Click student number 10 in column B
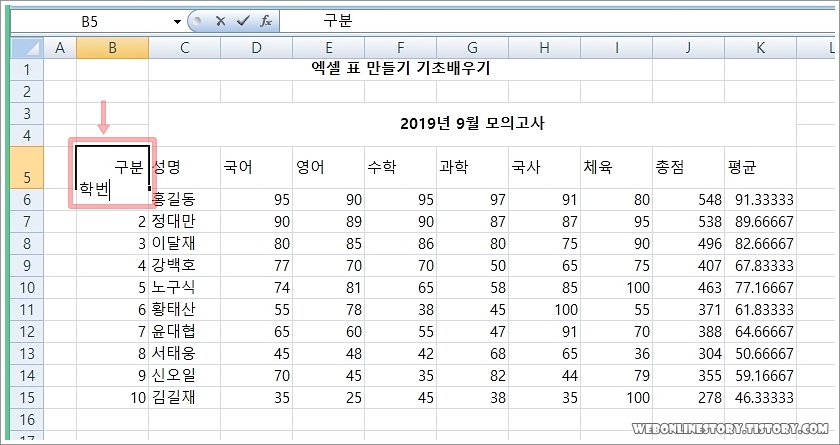The width and height of the screenshot is (840, 445). 112,397
